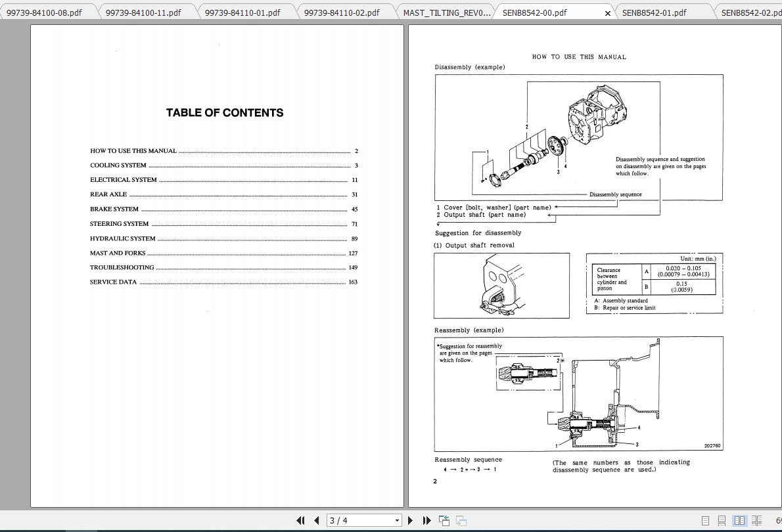Close the SENB8542-00.pdf tab
This screenshot has width=782, height=532.
607,12
